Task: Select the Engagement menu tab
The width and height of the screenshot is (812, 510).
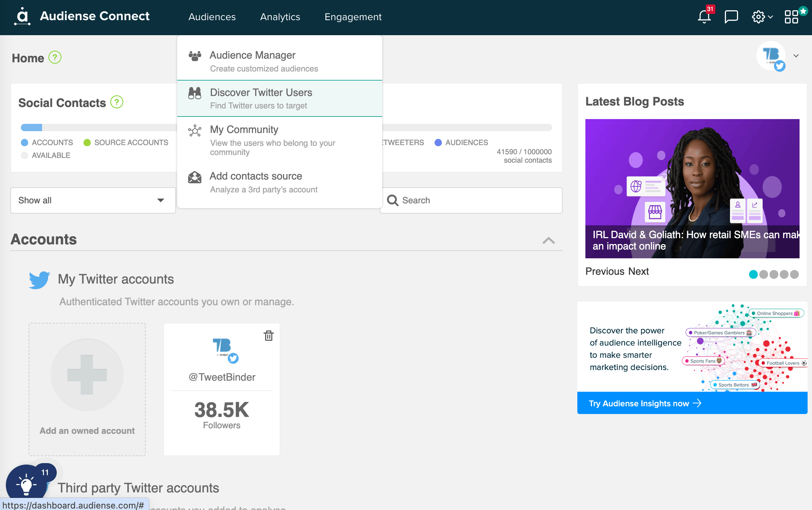Action: 353,16
